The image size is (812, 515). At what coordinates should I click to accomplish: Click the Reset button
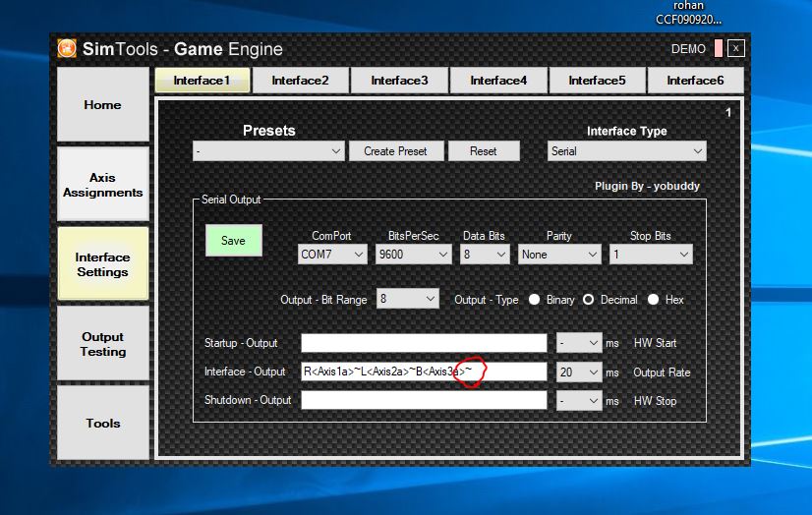483,151
